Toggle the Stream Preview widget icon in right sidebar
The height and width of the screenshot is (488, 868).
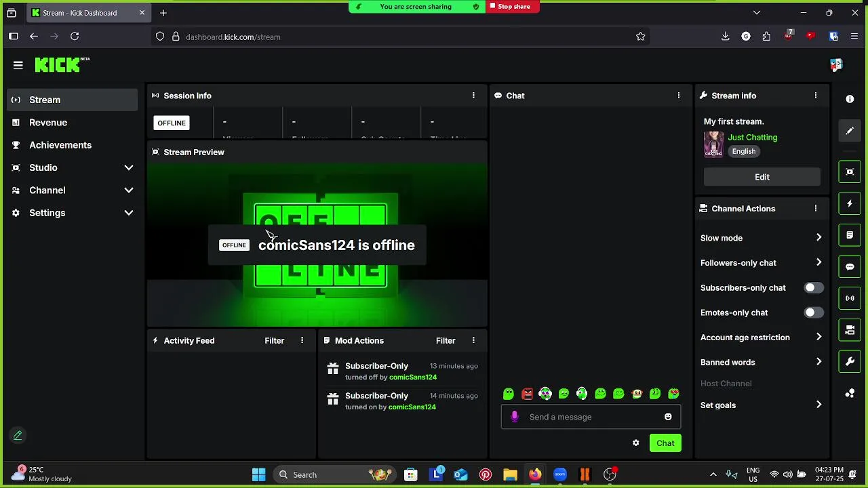(850, 172)
